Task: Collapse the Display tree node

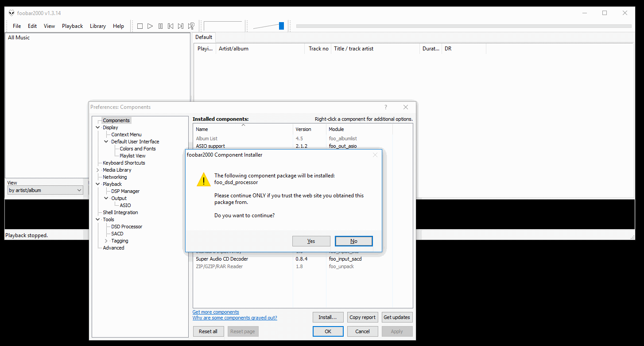Action: point(98,127)
